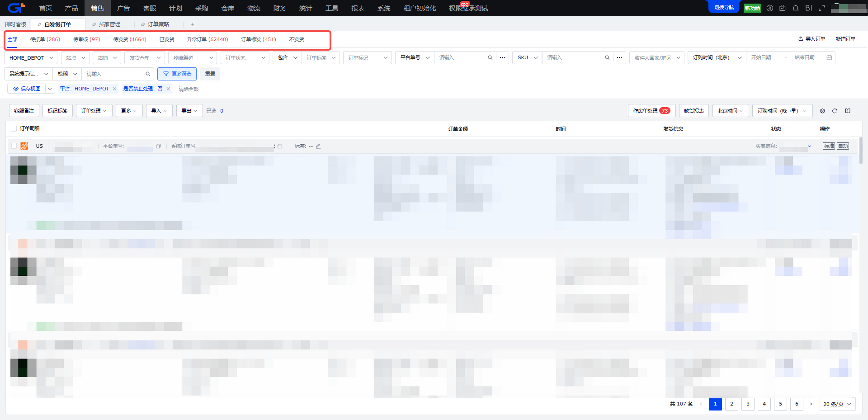Click search icon in SKU input
The image size is (868, 420).
tap(607, 57)
